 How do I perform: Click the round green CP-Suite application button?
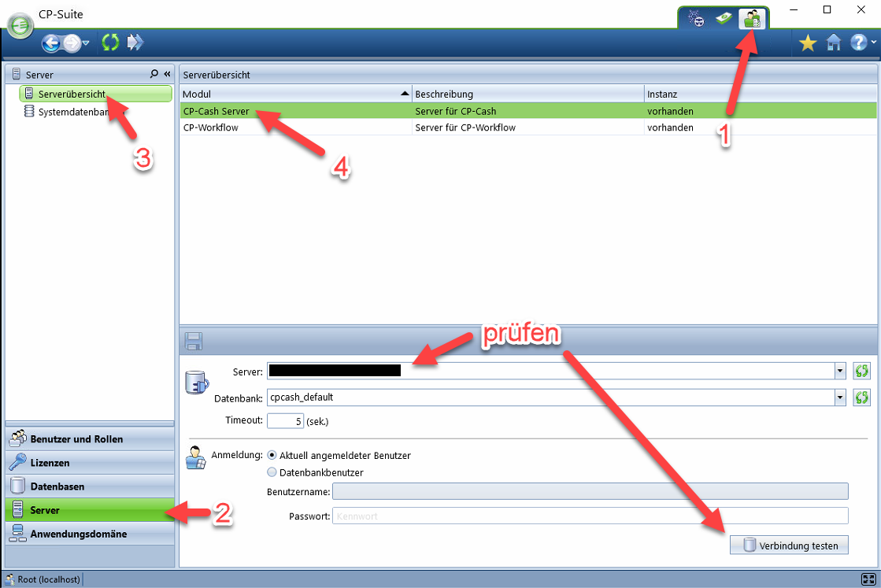coord(20,25)
